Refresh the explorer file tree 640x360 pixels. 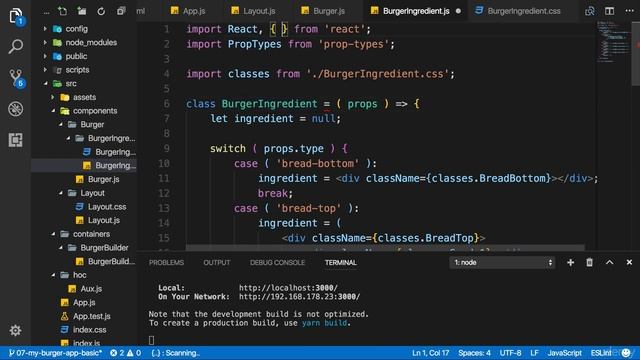coord(101,11)
